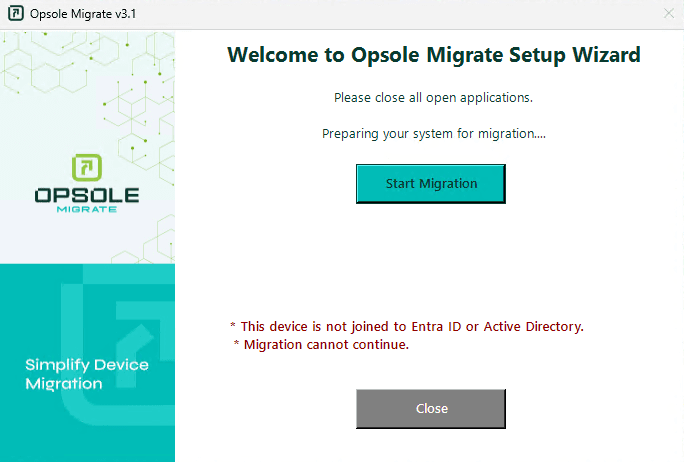Click the asterisk before 'Migration cannot continue'

[236, 343]
